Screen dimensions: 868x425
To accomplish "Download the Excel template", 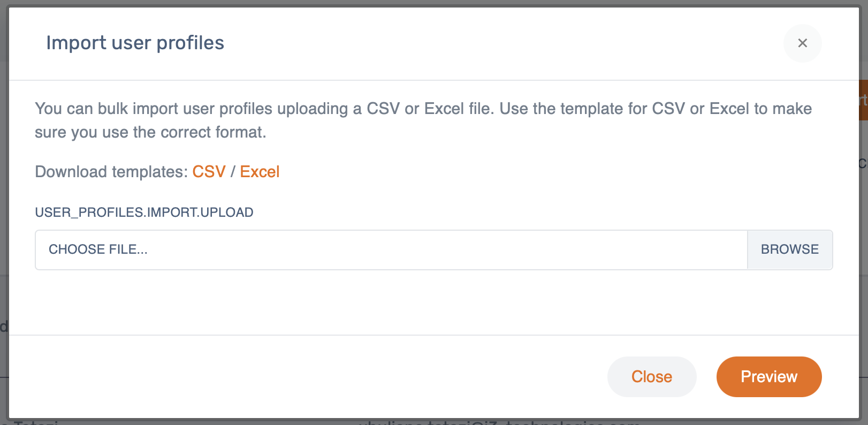I will coord(260,172).
